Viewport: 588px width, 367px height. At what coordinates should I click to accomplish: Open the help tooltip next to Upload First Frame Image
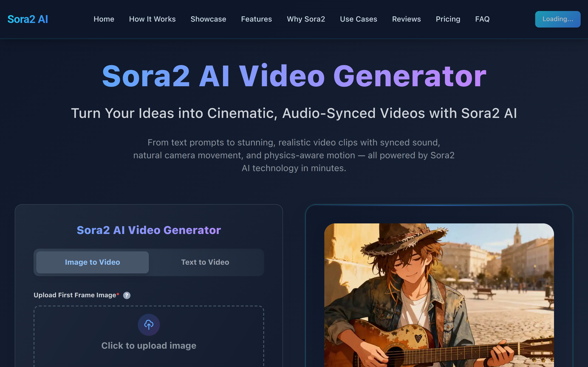[127, 295]
